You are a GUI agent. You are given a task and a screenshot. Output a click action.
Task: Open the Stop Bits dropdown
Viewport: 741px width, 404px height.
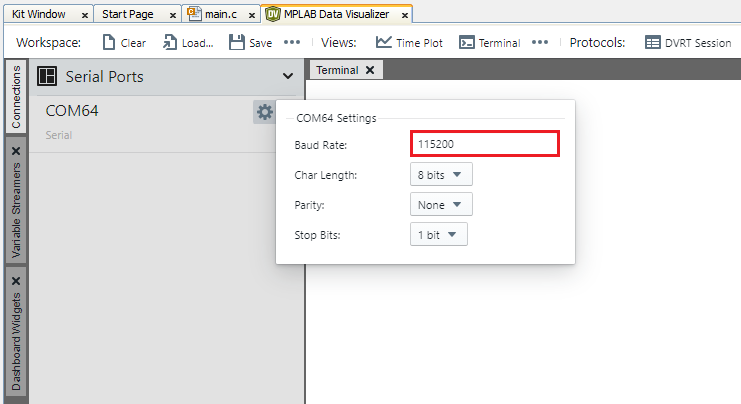click(x=439, y=235)
